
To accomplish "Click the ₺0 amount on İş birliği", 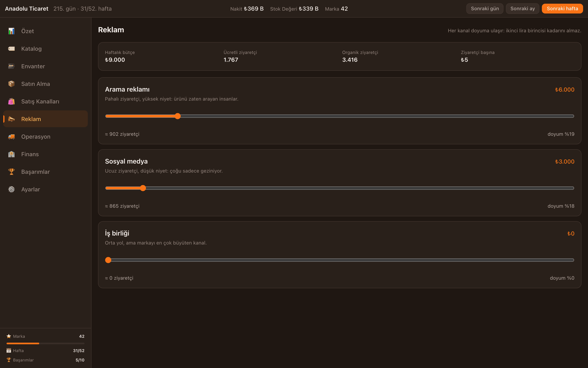I will 571,233.
